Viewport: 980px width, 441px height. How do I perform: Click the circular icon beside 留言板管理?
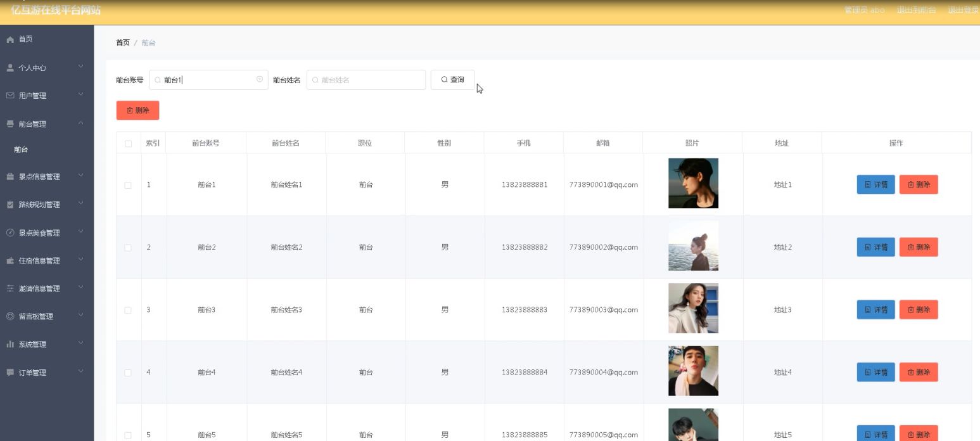pos(10,316)
